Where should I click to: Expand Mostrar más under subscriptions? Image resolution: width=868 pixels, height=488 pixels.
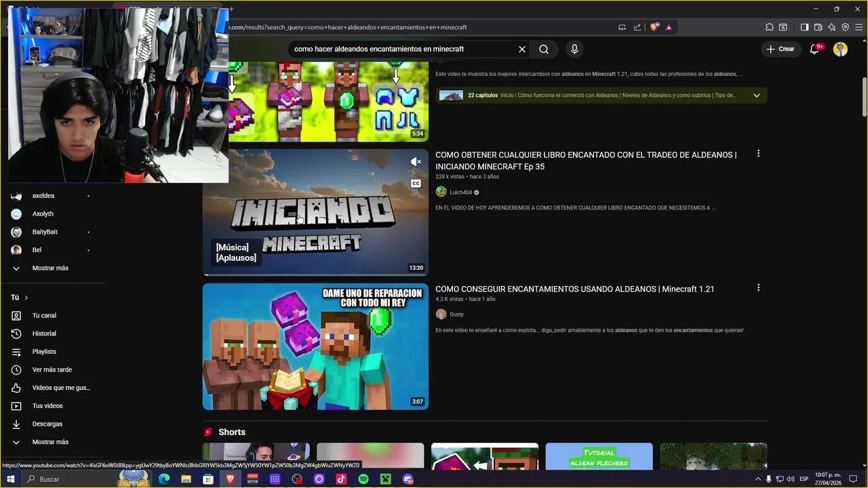point(52,268)
